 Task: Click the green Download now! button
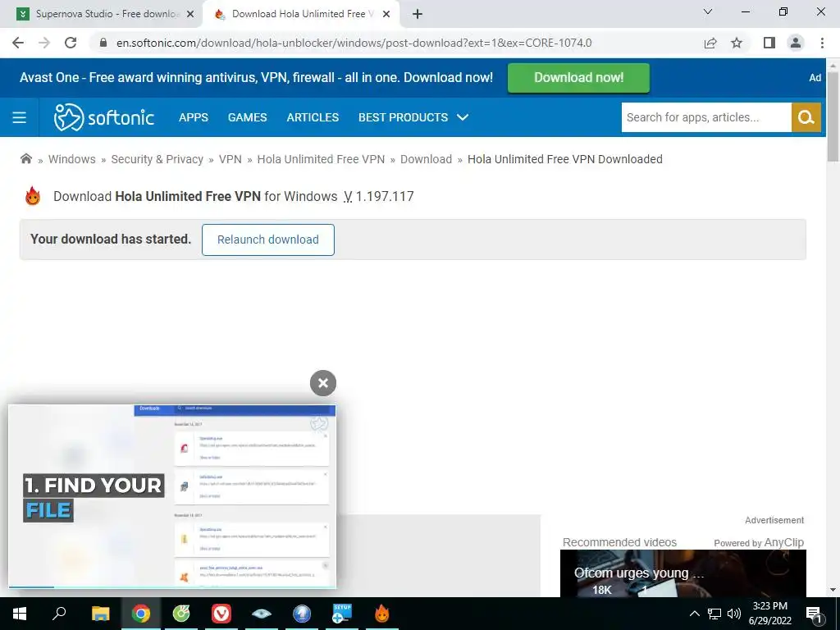coord(578,78)
